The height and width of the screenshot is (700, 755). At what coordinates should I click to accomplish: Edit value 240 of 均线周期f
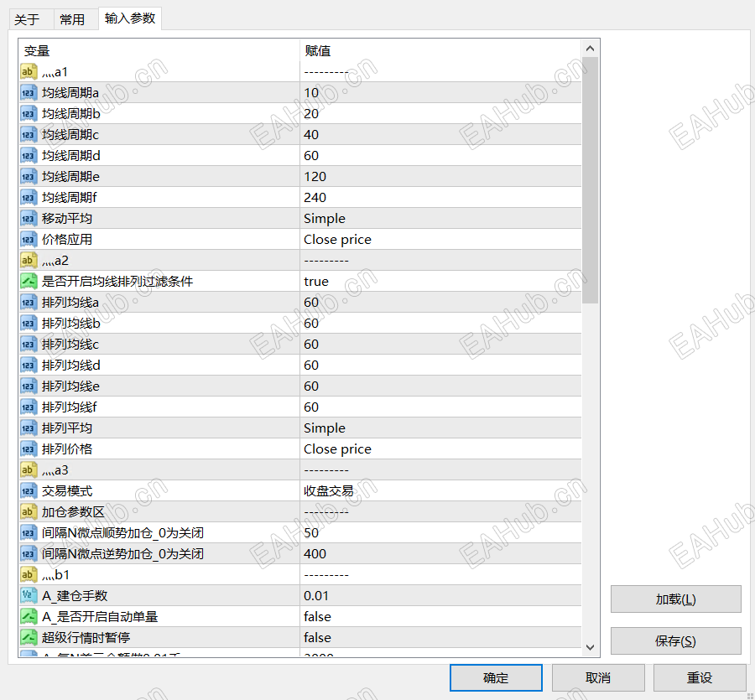click(440, 198)
